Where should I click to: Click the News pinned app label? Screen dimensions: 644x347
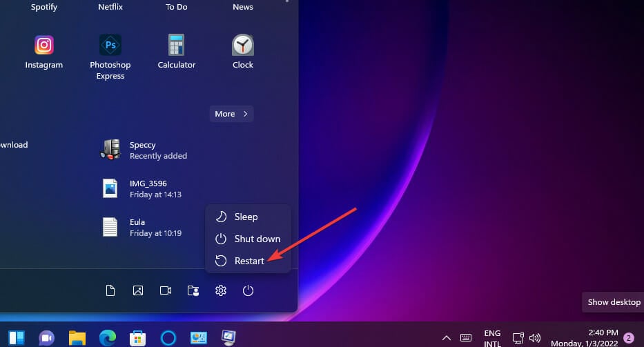click(243, 7)
